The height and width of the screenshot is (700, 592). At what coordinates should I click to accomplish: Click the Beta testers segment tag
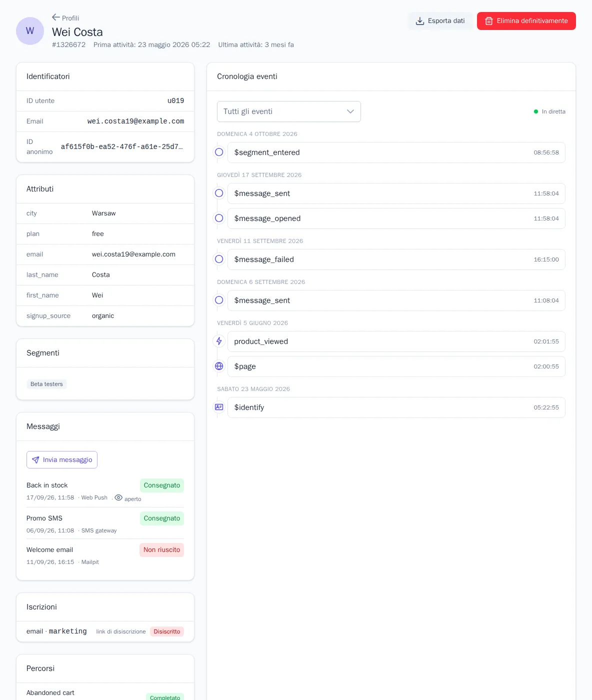(46, 384)
